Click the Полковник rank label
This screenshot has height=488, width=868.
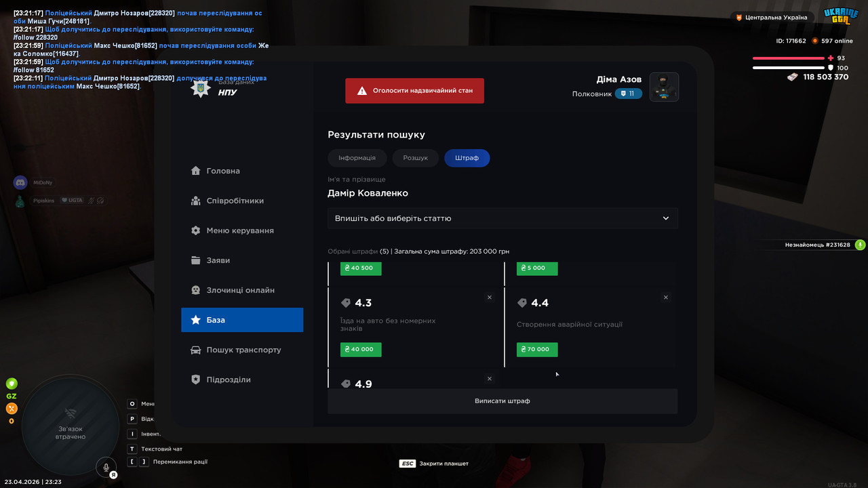[x=592, y=94]
